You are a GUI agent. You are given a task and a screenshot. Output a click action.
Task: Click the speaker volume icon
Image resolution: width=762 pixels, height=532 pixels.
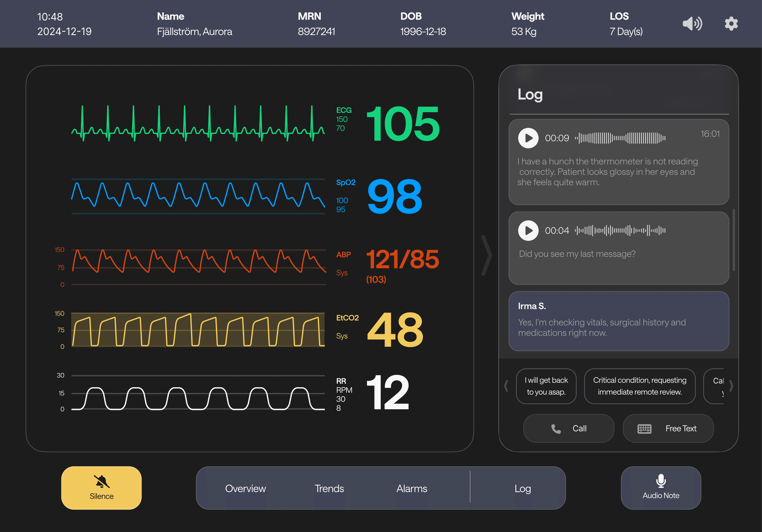coord(692,24)
